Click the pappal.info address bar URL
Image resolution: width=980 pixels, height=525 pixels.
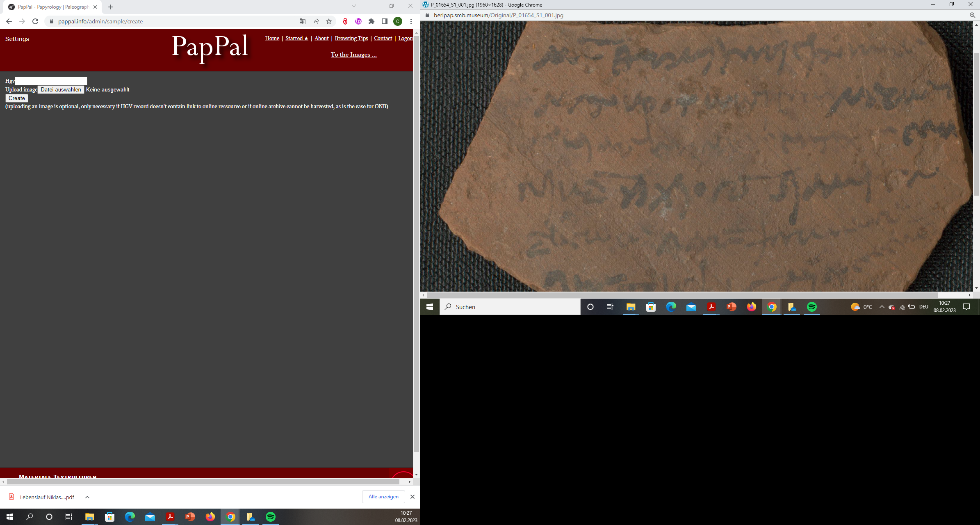coord(100,21)
